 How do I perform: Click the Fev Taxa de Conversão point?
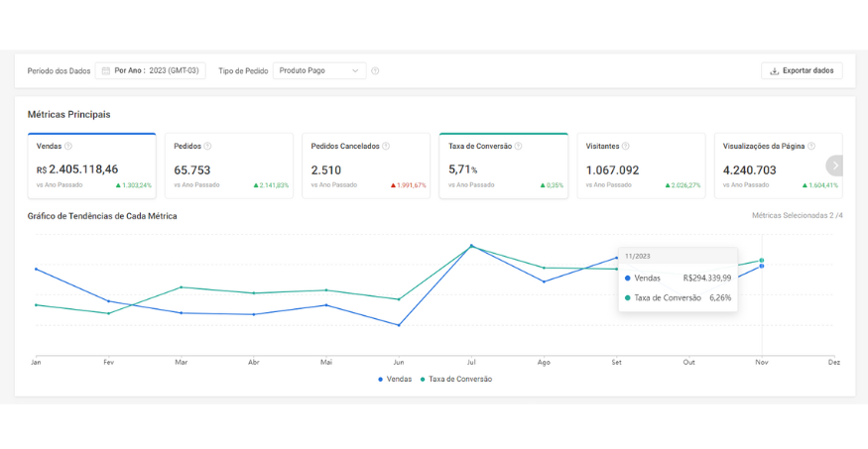tap(108, 313)
